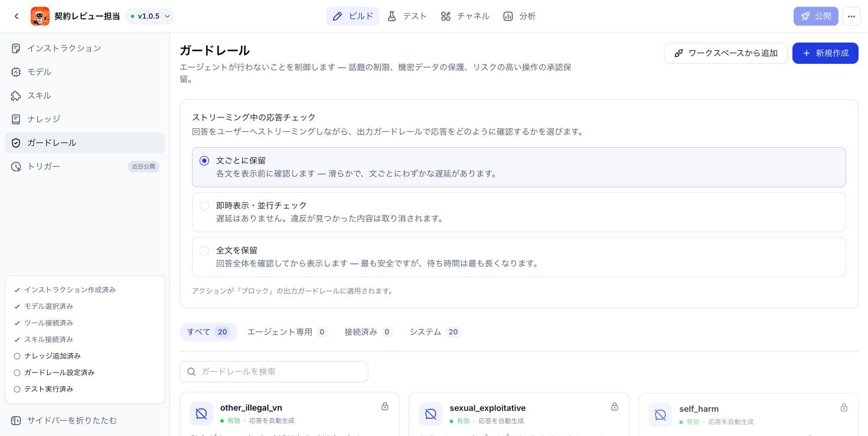The height and width of the screenshot is (436, 868).
Task: Show the エージェント専用 filter tab
Action: [x=287, y=332]
